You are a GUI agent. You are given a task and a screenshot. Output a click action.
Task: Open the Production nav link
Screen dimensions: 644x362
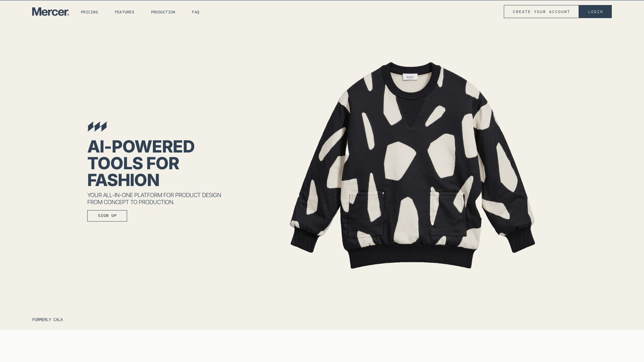(163, 12)
